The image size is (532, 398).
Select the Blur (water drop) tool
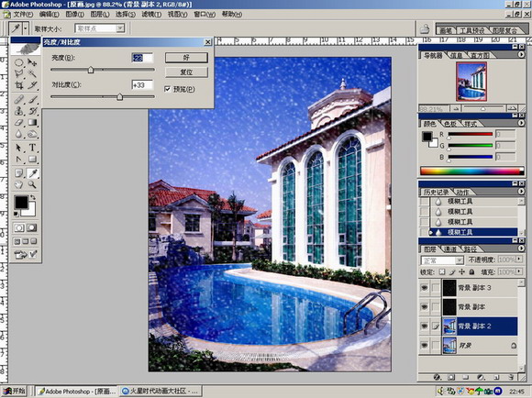[x=18, y=135]
